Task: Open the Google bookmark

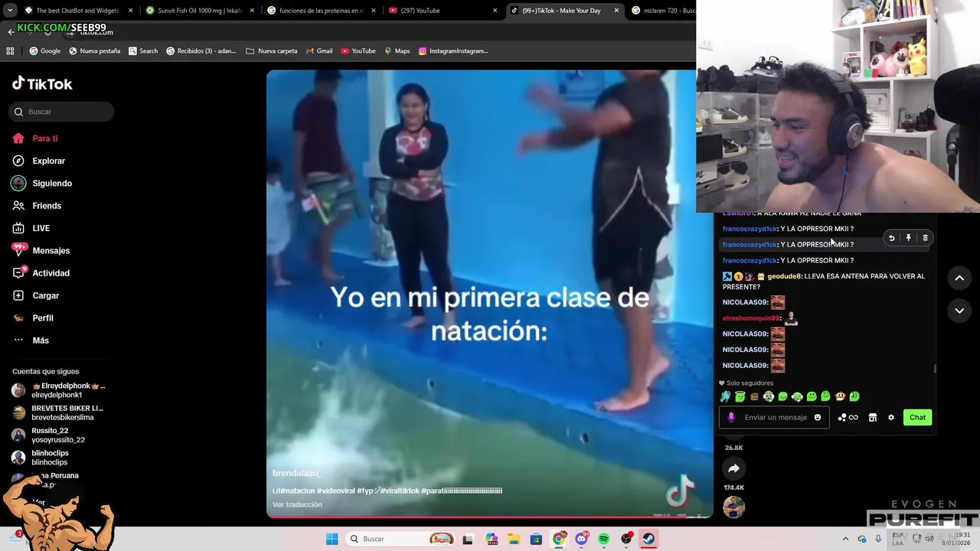Action: point(44,51)
